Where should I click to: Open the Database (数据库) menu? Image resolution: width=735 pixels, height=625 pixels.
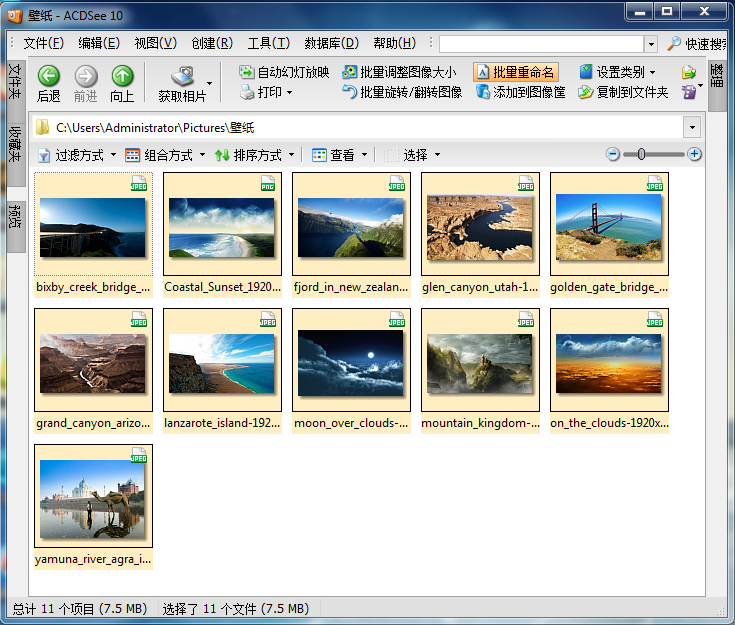(x=331, y=44)
